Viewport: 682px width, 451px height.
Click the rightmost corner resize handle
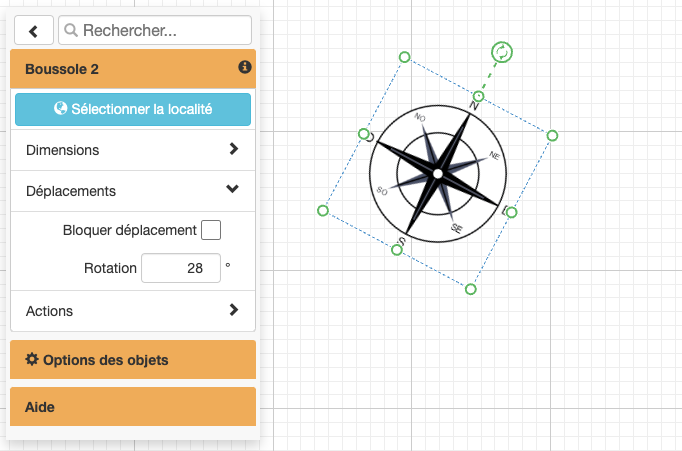(552, 135)
